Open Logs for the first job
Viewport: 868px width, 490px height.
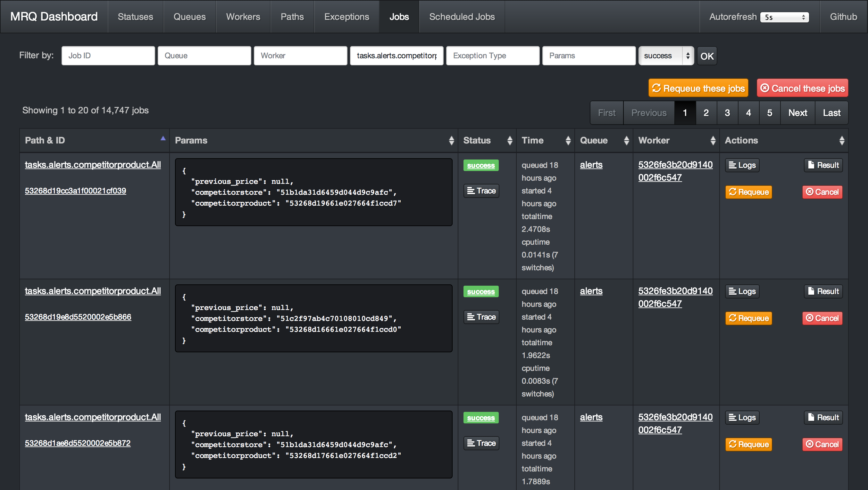click(x=742, y=165)
